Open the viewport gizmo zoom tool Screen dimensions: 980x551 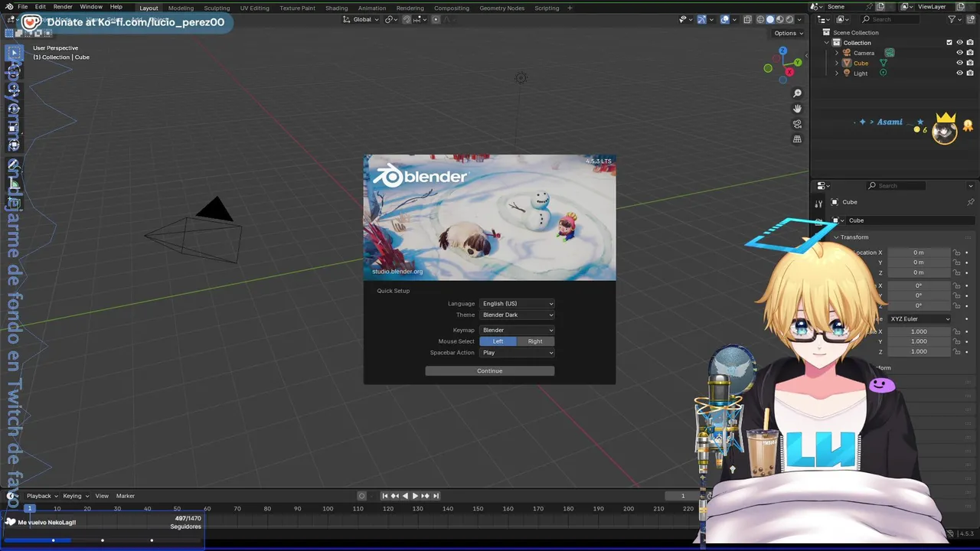coord(797,93)
